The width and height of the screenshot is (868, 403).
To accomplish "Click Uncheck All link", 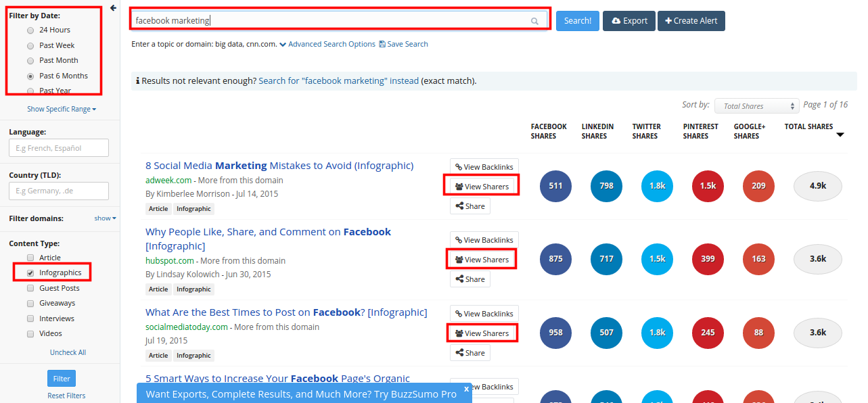I will click(68, 352).
